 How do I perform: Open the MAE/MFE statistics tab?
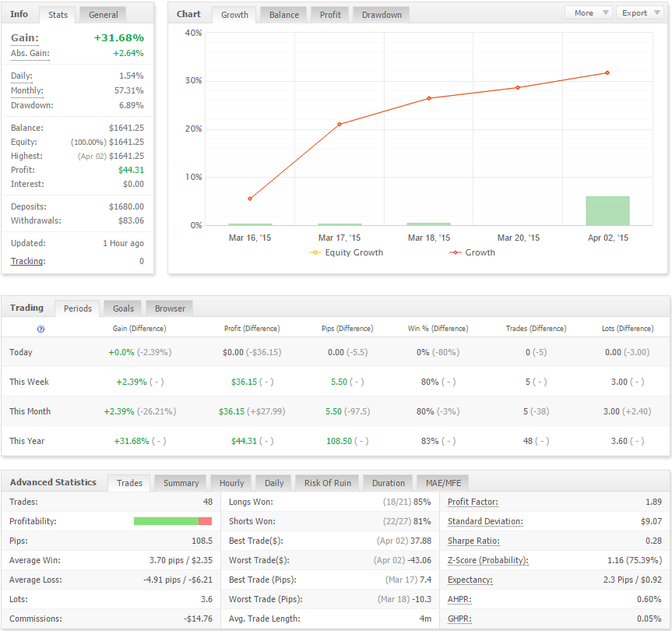click(x=443, y=483)
